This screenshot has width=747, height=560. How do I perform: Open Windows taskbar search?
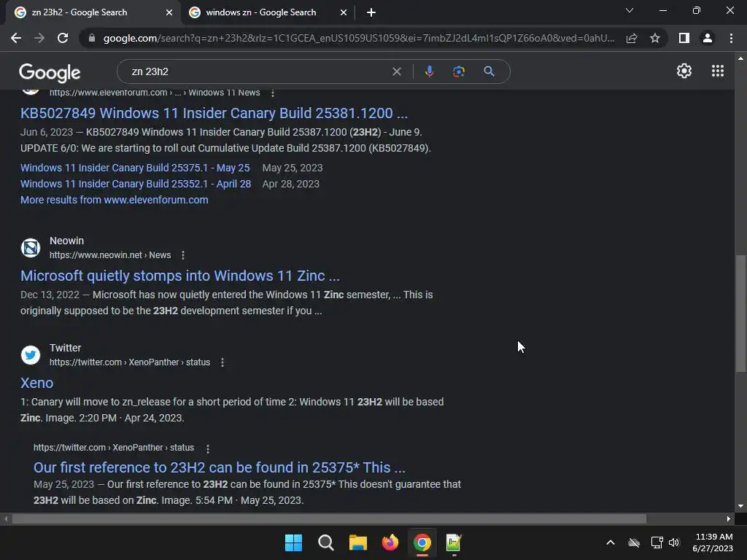[326, 542]
